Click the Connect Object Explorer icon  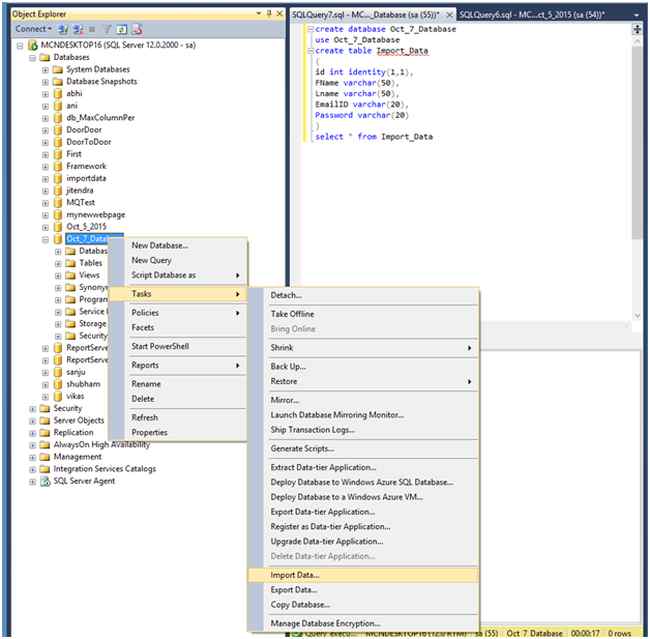click(x=63, y=29)
